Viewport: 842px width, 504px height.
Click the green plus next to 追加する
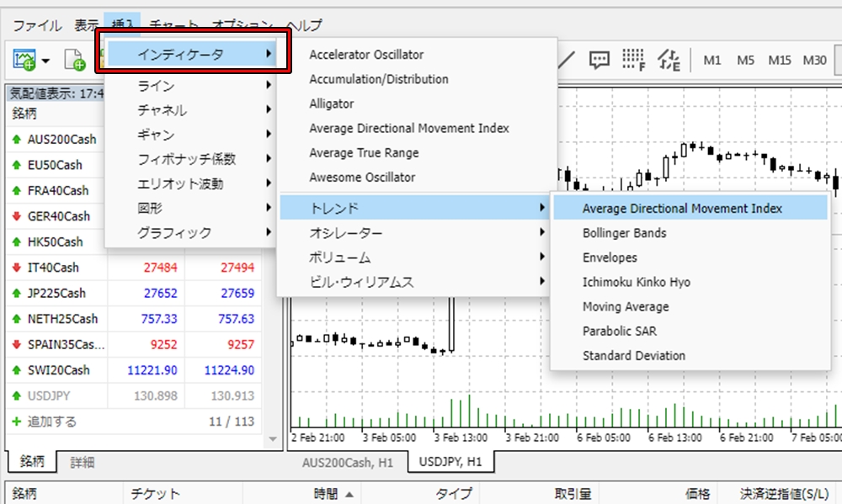pos(17,421)
